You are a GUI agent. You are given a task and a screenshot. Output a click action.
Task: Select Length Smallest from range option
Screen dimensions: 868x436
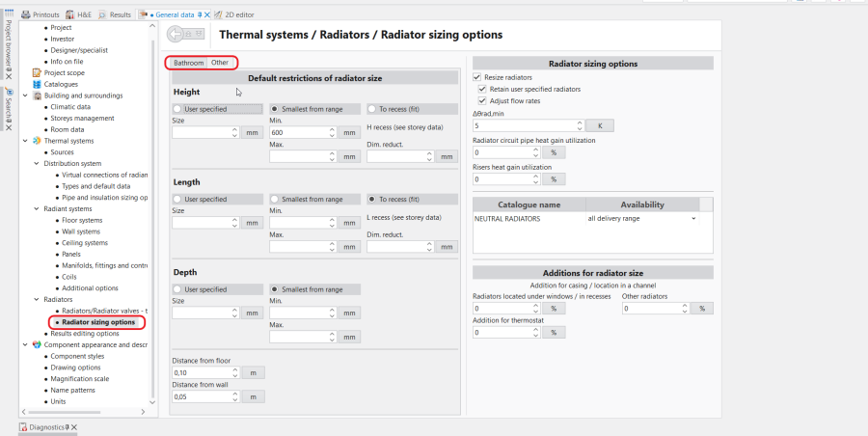tap(275, 199)
